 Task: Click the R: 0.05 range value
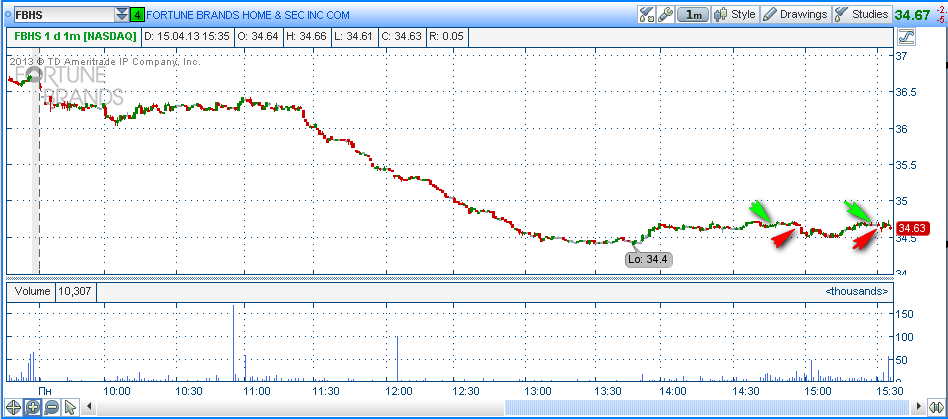[446, 37]
